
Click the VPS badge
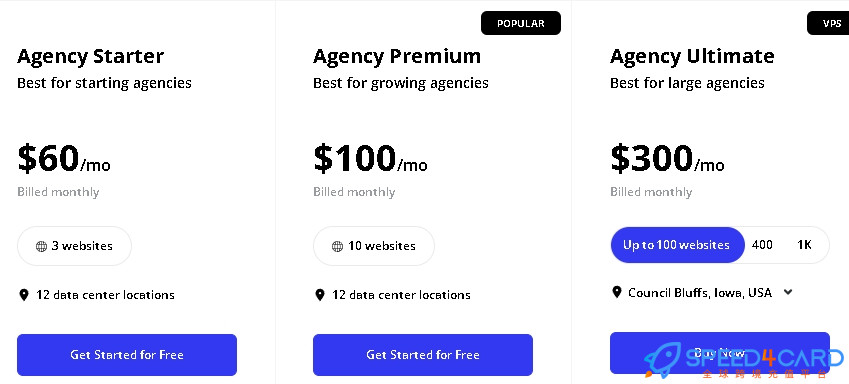[830, 24]
